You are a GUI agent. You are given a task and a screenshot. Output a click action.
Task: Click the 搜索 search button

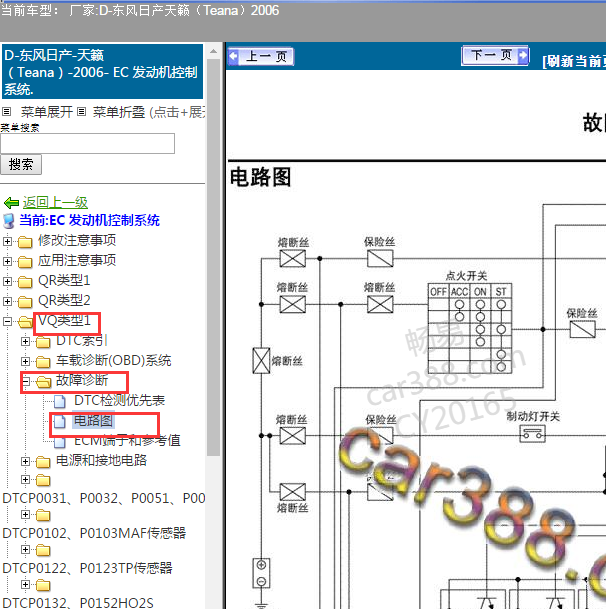click(21, 164)
